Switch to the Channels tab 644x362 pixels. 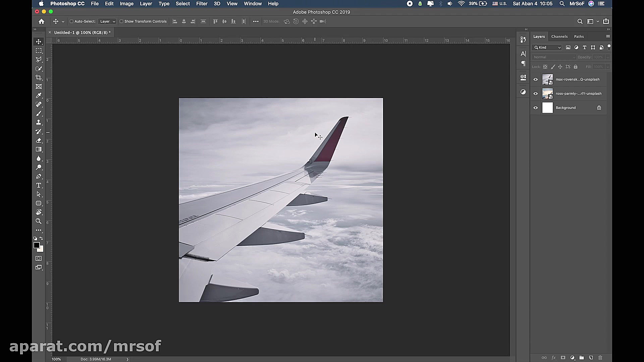[x=559, y=37]
